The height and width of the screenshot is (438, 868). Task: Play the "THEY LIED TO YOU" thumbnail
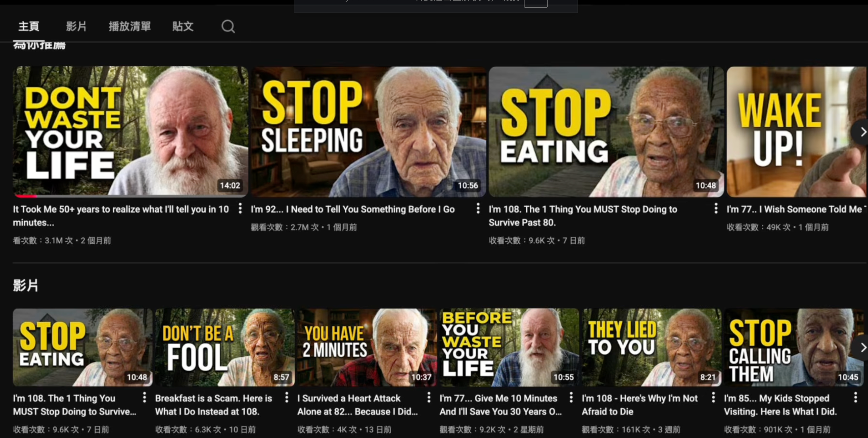click(x=651, y=347)
